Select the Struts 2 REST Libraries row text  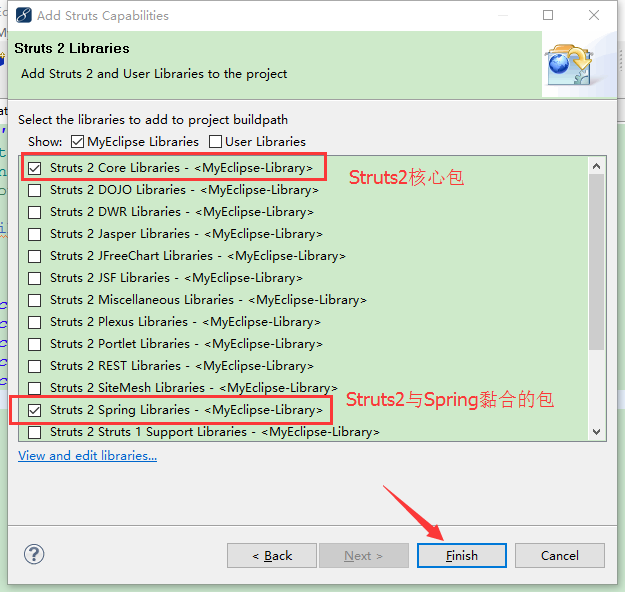coord(182,366)
